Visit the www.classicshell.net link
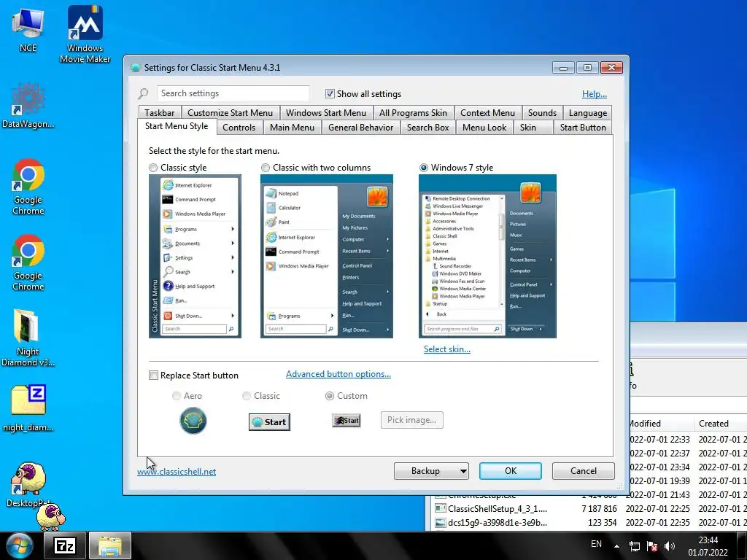This screenshot has height=560, width=747. tap(177, 472)
